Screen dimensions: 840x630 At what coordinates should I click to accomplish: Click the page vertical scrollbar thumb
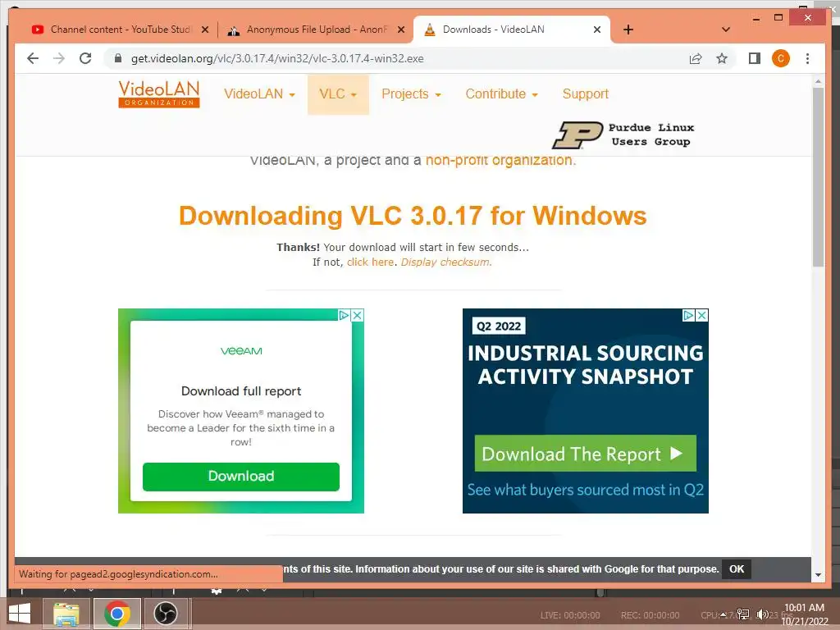click(x=818, y=177)
